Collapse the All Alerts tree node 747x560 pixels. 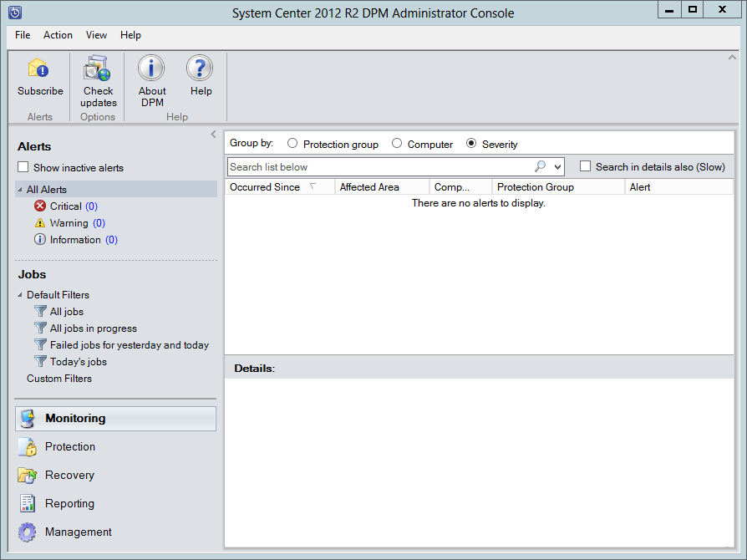20,190
